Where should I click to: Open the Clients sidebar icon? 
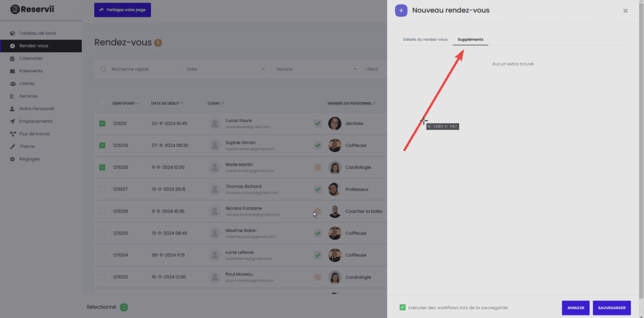pos(13,84)
